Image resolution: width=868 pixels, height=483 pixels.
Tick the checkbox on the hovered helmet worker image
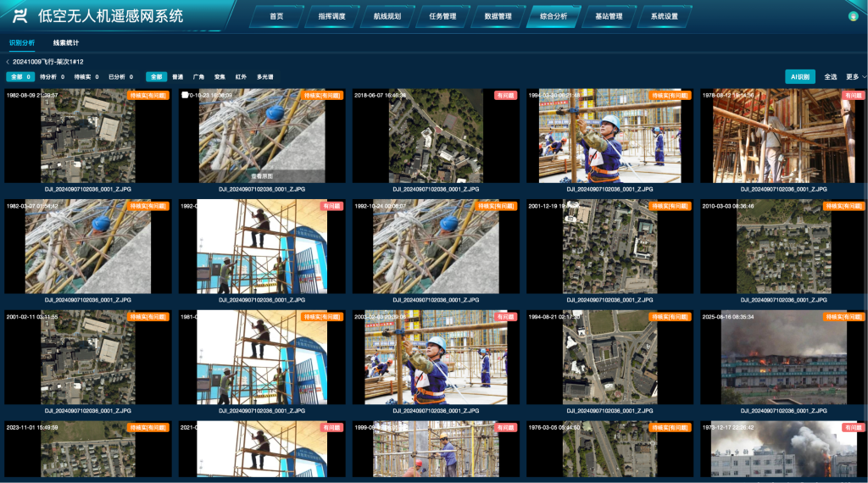(186, 95)
